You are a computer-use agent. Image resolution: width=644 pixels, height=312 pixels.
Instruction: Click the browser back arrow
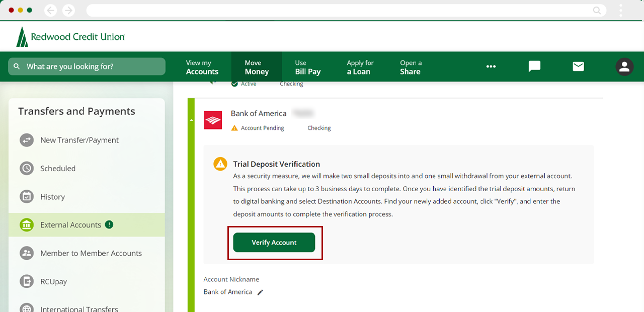tap(50, 10)
